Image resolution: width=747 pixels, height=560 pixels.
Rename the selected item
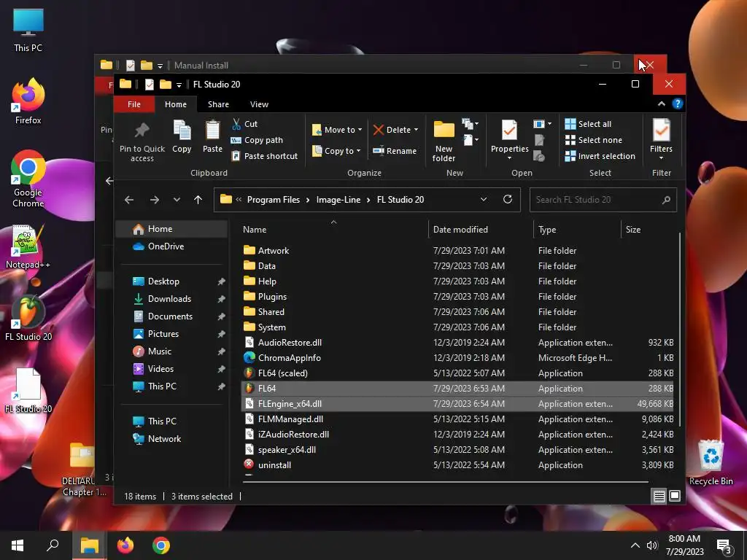[395, 151]
